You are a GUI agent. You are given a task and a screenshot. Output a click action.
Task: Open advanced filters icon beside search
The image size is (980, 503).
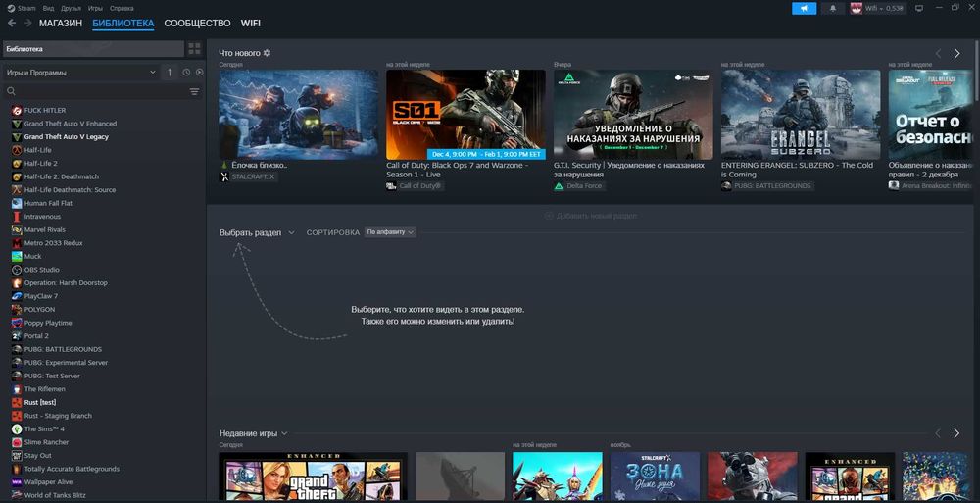click(x=194, y=91)
